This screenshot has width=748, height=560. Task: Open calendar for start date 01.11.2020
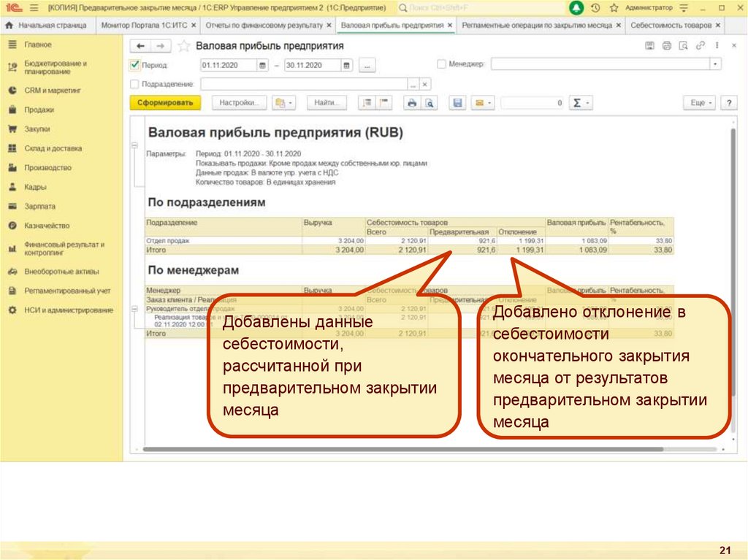tap(263, 65)
